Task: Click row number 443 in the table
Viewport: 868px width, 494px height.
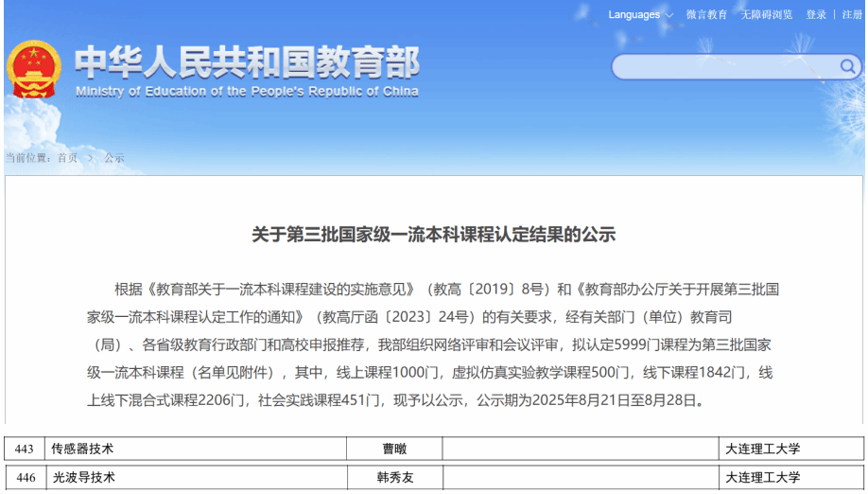Action: tap(25, 449)
